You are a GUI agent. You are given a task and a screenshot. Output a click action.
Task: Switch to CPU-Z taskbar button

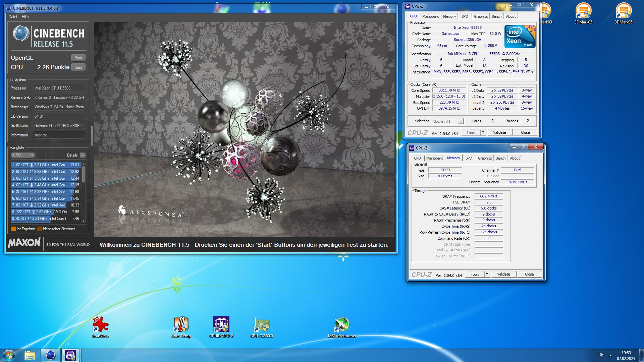tap(70, 355)
